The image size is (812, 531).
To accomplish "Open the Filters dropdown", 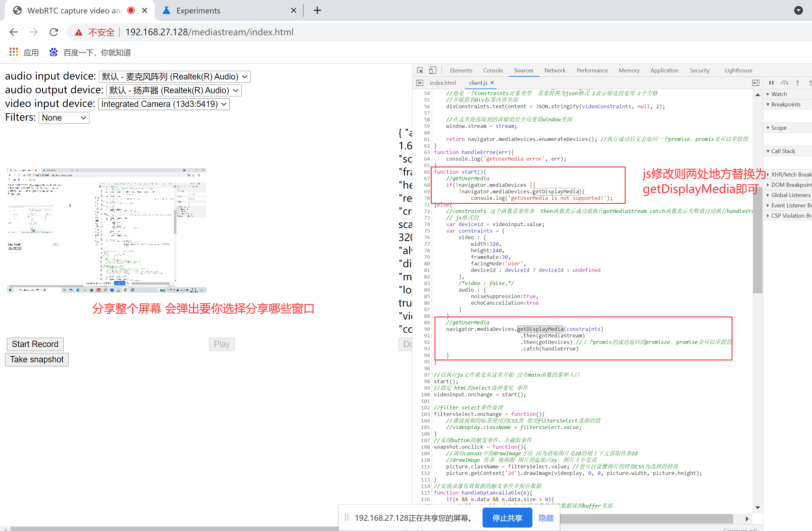I will click(64, 118).
